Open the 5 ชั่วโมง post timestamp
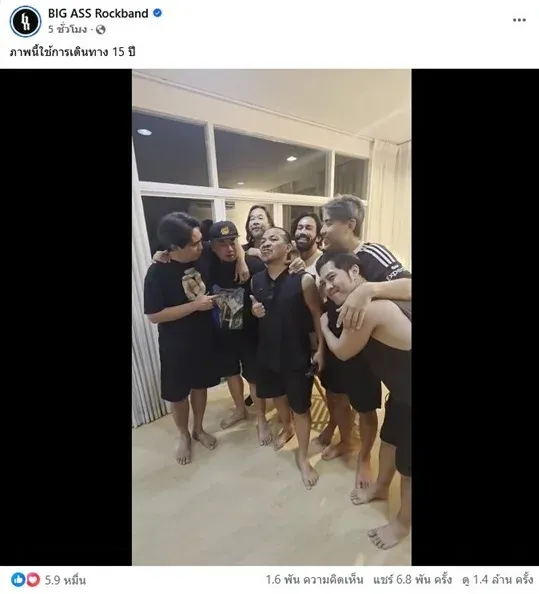 click(67, 30)
